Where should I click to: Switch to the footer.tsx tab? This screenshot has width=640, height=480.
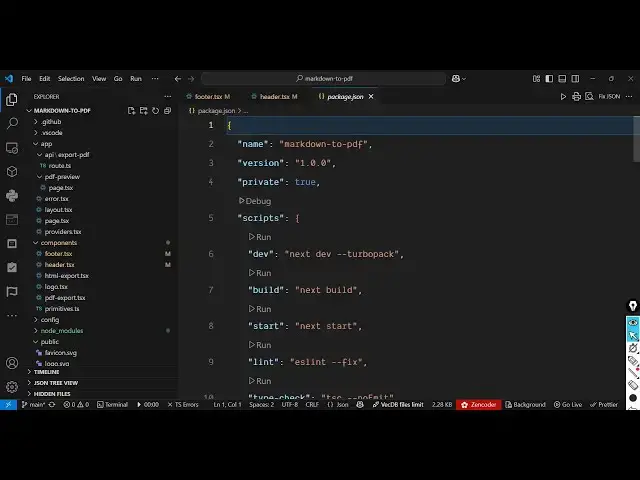pyautogui.click(x=209, y=97)
